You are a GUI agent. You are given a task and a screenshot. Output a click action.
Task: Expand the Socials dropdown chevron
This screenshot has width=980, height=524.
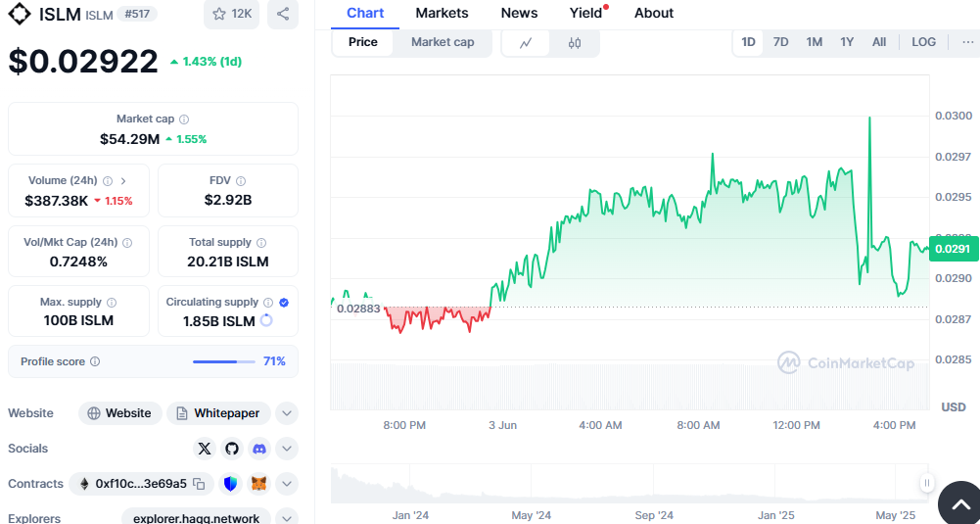(x=287, y=449)
